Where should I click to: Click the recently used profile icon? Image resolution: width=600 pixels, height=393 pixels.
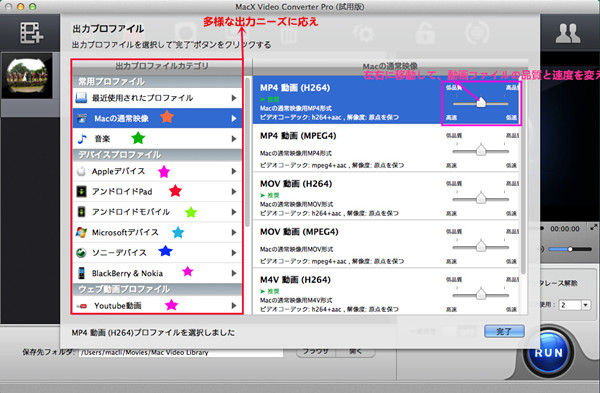pos(81,98)
